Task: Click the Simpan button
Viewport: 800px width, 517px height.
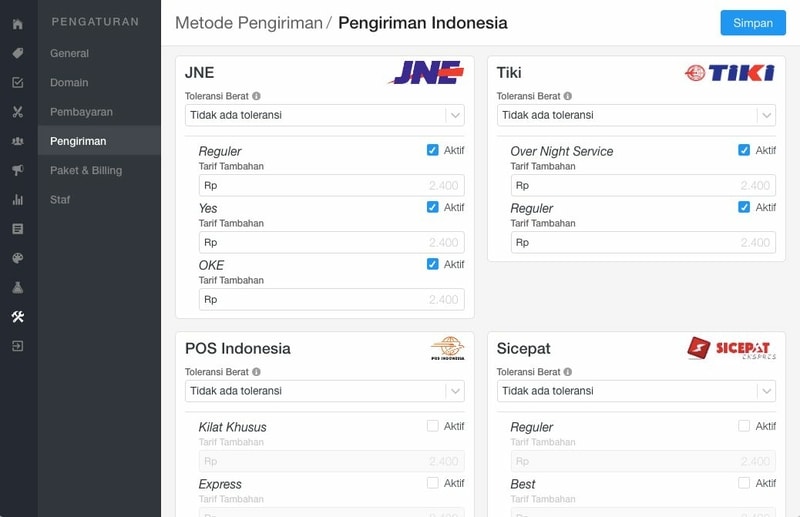Action: point(752,23)
